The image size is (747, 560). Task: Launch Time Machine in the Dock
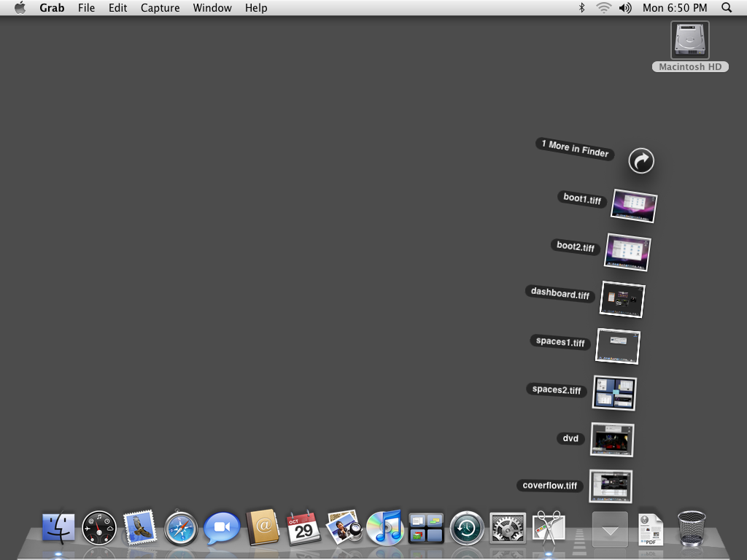pos(467,526)
